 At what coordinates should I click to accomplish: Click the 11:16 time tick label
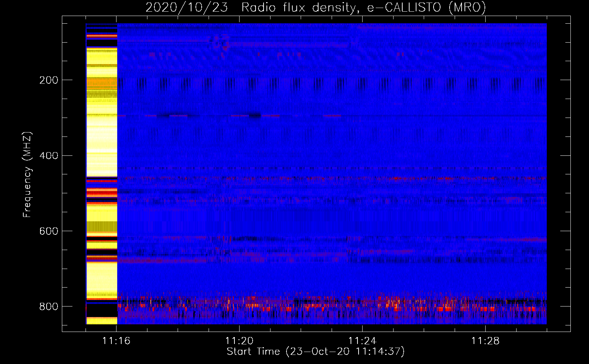116,341
